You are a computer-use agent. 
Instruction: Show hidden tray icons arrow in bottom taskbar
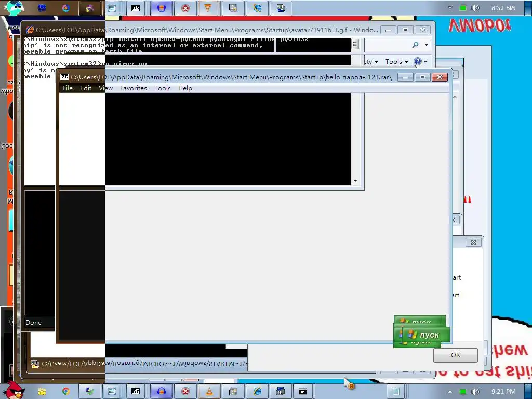pos(450,392)
